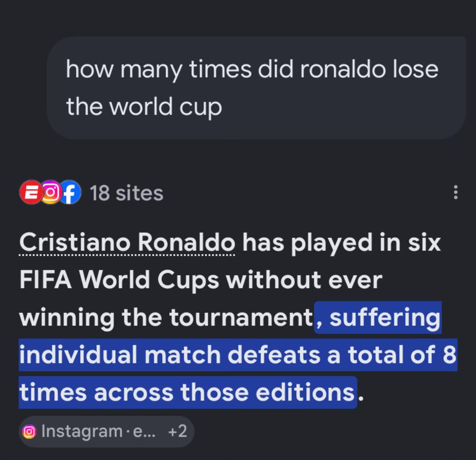Open the Instagram icon beside 18 sites
The height and width of the screenshot is (460, 476).
(51, 192)
